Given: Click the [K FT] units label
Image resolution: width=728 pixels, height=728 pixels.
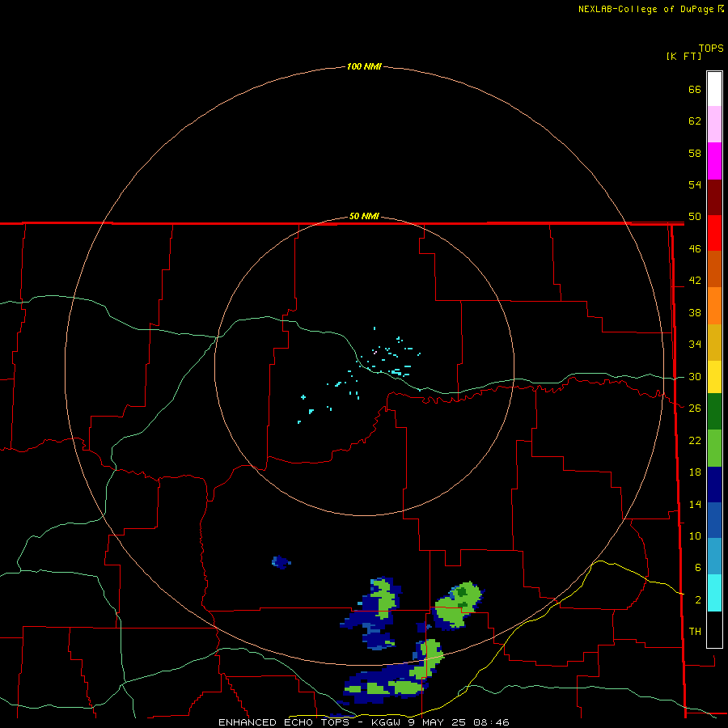Looking at the screenshot, I should [684, 56].
